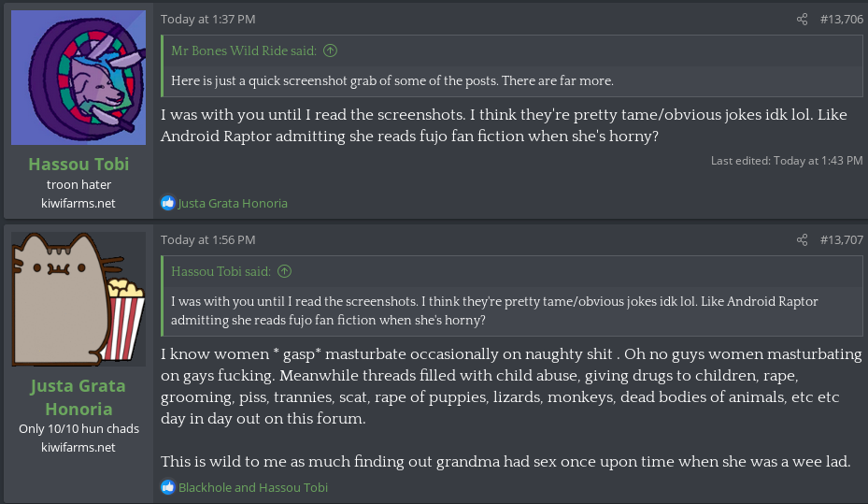Jump to quoted Mr Bones Wild Ride post arrow
Image resolution: width=868 pixels, height=504 pixels.
tap(331, 50)
